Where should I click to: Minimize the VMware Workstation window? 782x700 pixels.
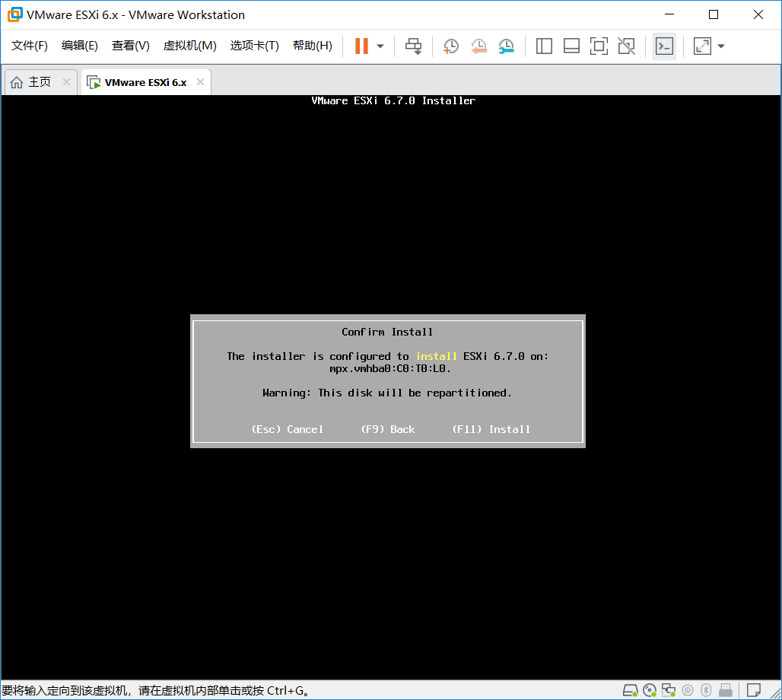point(669,14)
